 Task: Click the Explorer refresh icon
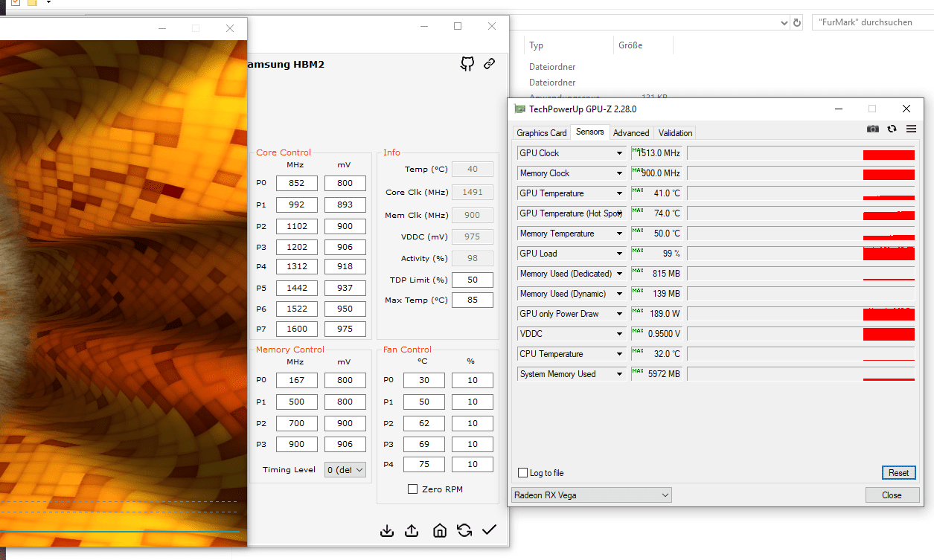(797, 22)
